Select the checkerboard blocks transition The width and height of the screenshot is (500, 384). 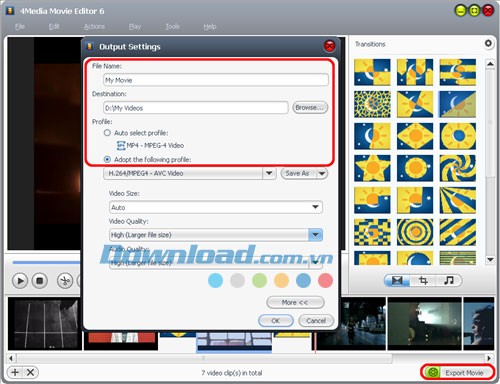(x=372, y=232)
